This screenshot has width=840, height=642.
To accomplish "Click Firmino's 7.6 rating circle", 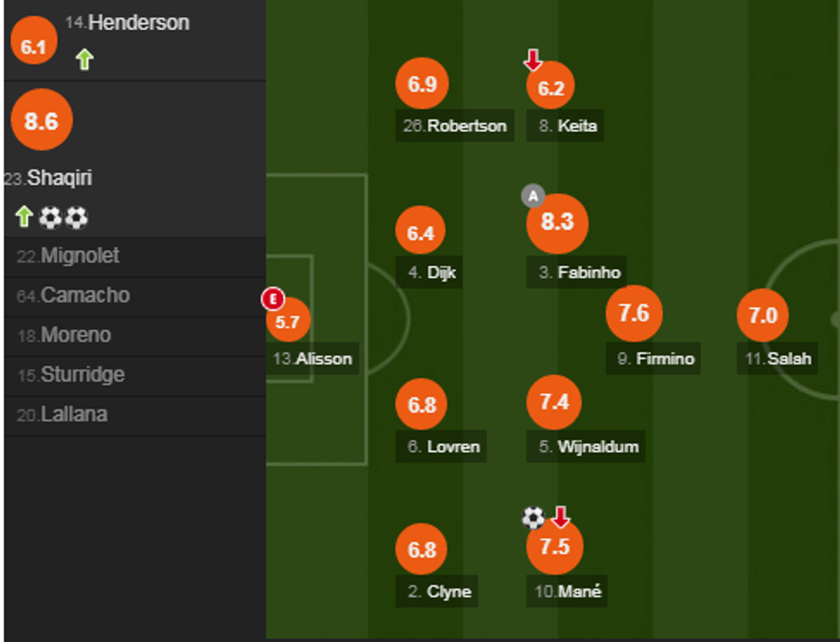I will click(633, 314).
